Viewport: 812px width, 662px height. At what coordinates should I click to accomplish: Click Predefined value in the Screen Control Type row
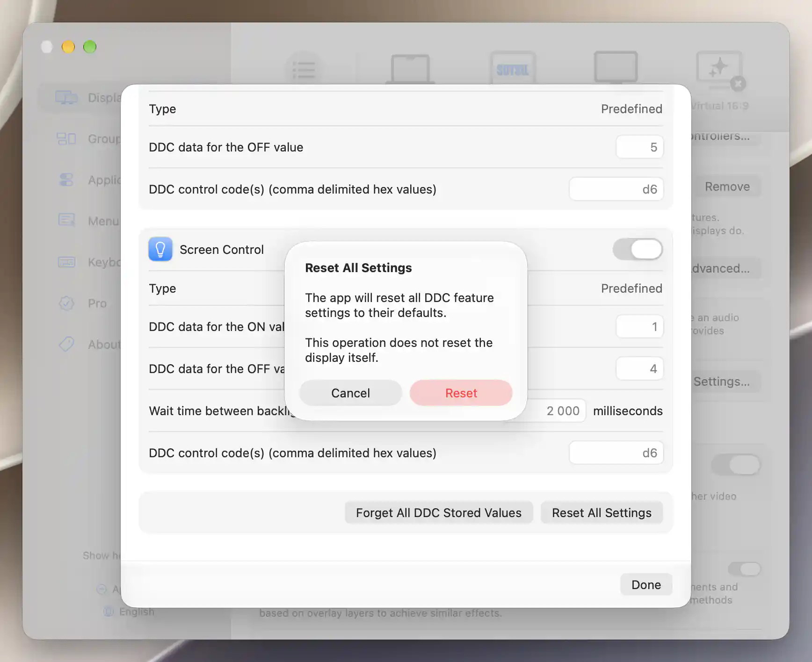(x=631, y=288)
